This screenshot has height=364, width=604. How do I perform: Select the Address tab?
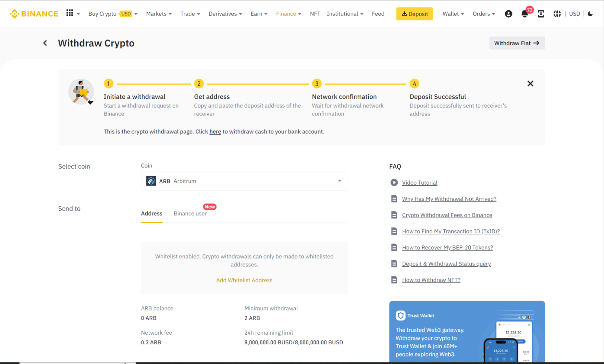coord(152,214)
